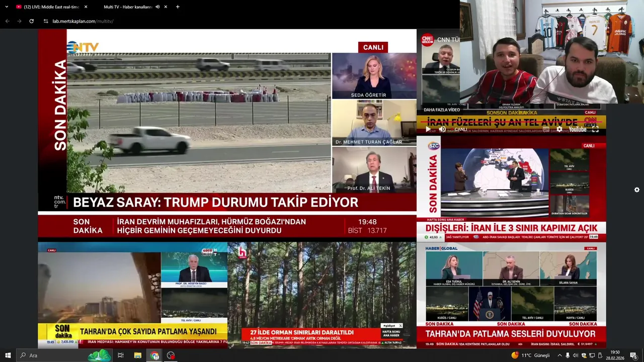Select the Sözcü TV stream tile
The height and width of the screenshot is (362, 644).
coord(511,188)
